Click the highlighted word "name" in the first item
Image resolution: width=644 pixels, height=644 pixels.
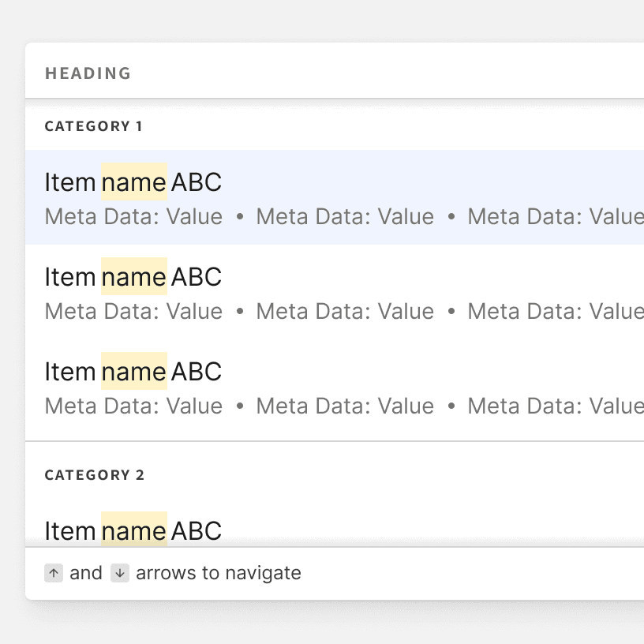tap(134, 182)
